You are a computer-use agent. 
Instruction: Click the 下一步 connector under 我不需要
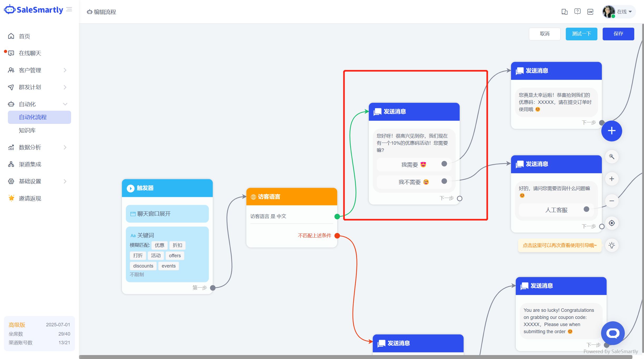[460, 198]
